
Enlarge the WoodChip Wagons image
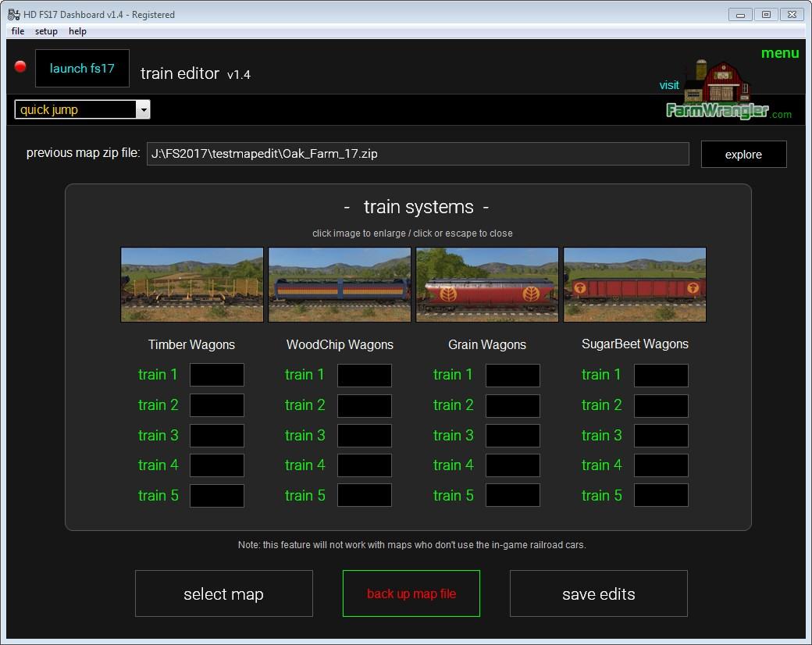340,285
